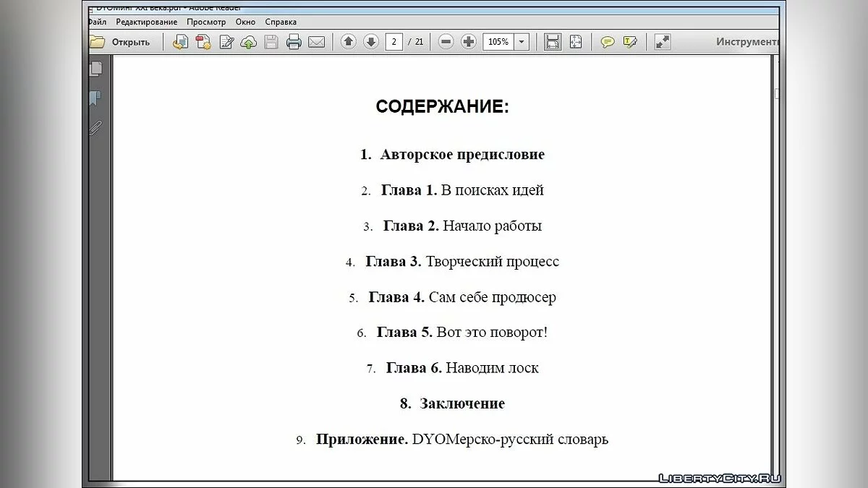The width and height of the screenshot is (868, 488).
Task: Open the Инструменты pane
Action: point(746,42)
